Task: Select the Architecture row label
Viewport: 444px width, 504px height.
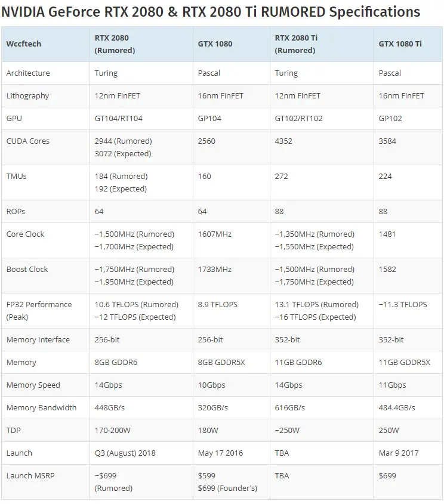Action: tap(28, 73)
